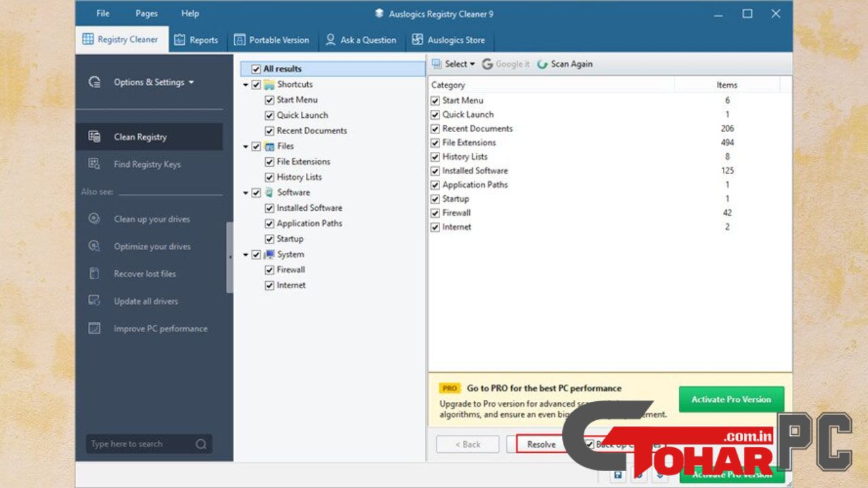
Task: Sort by the Items column header
Action: [x=727, y=85]
